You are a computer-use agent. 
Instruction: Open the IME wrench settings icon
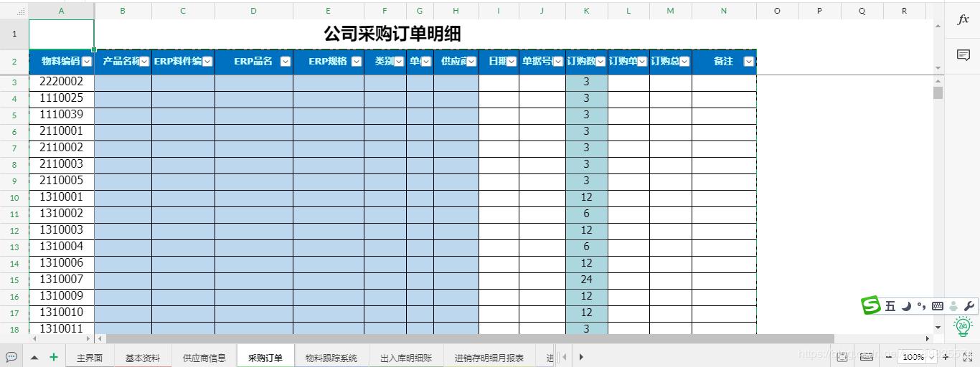point(969,306)
